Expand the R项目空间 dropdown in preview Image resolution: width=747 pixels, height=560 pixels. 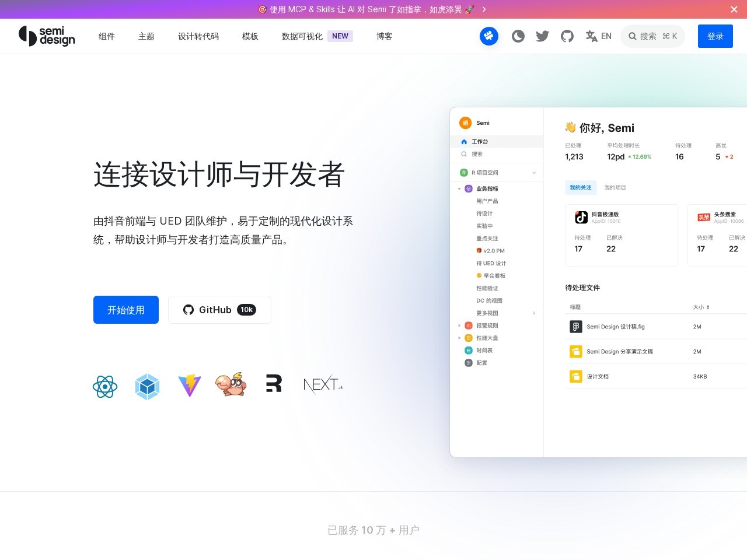click(x=534, y=173)
